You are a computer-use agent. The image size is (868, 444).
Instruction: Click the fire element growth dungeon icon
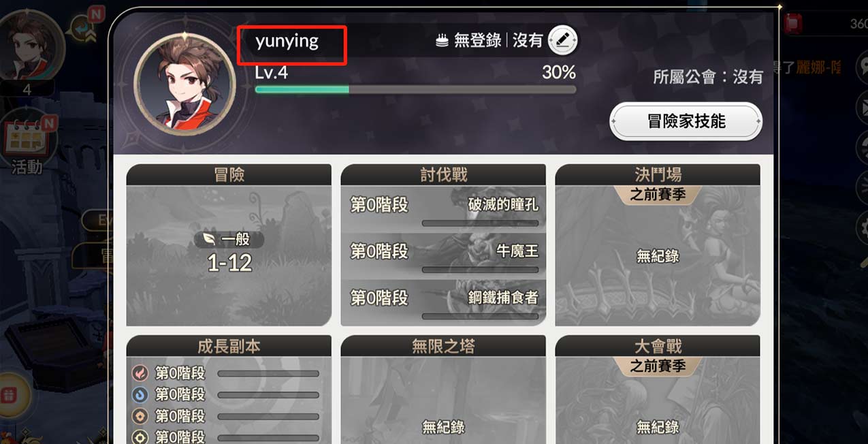coord(140,373)
